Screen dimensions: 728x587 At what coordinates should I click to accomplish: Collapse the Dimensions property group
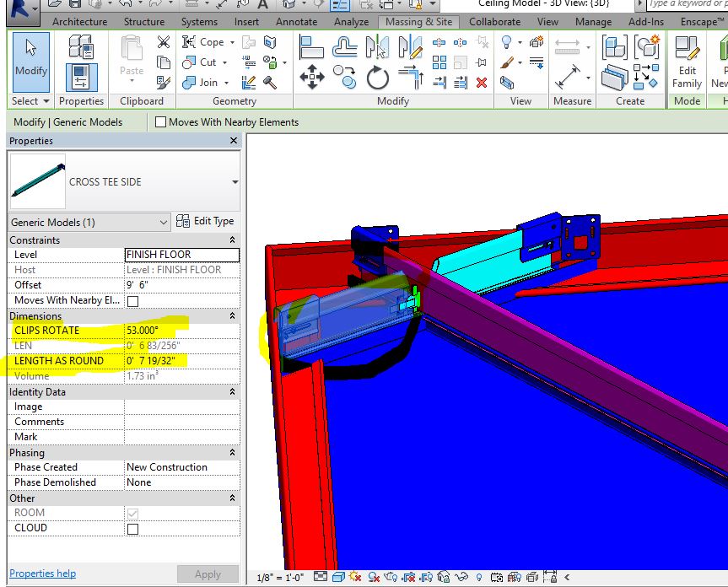coord(233,316)
